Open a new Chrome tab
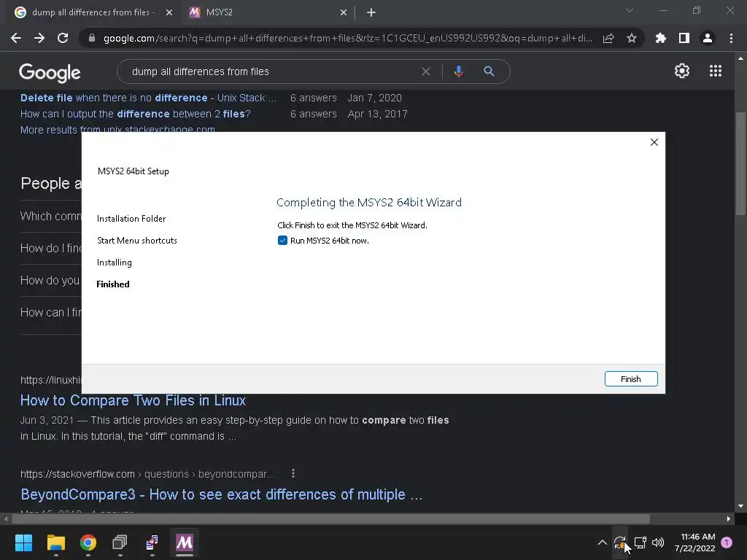 point(371,12)
